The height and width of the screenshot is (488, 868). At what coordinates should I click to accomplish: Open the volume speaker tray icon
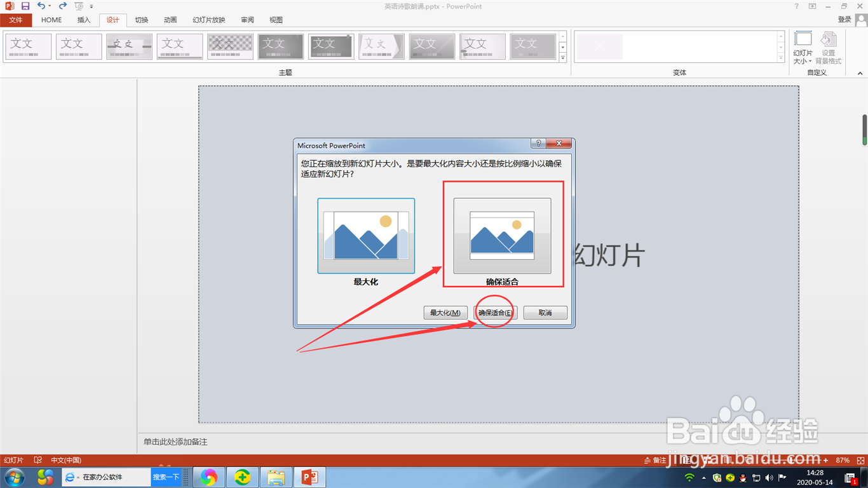click(770, 477)
